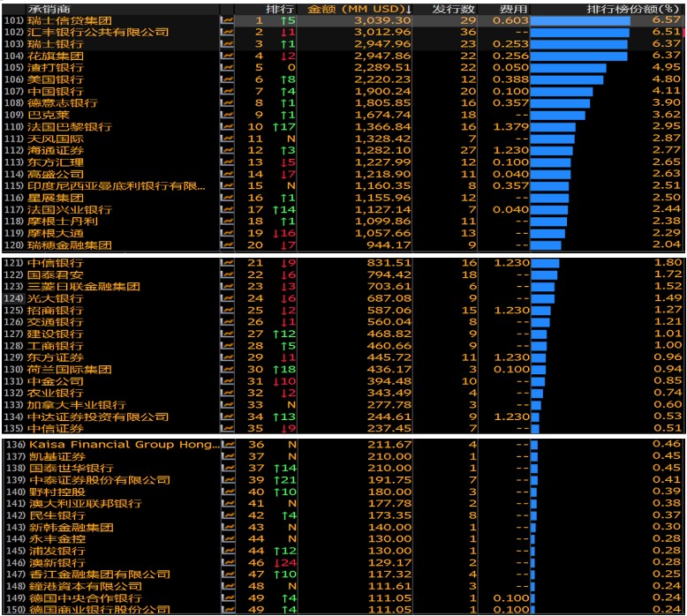
Task: Select the 147) 香江金融集团有限公司 underwriter
Action: point(100,575)
